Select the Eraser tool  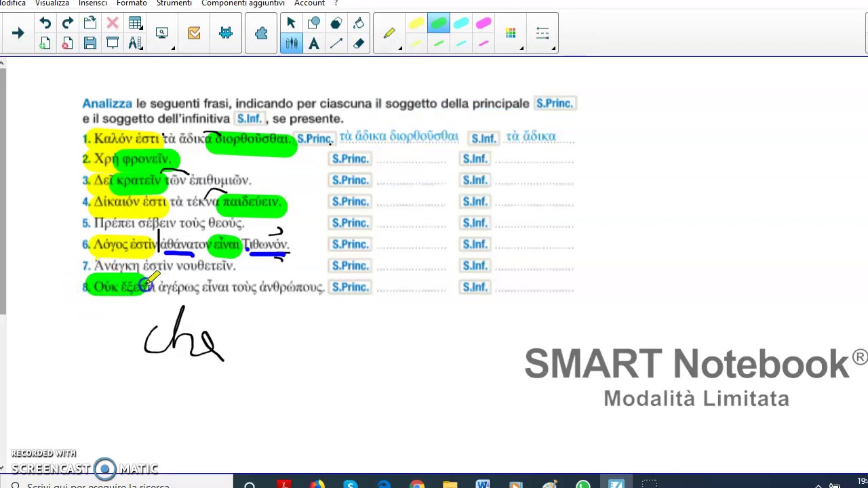[359, 44]
